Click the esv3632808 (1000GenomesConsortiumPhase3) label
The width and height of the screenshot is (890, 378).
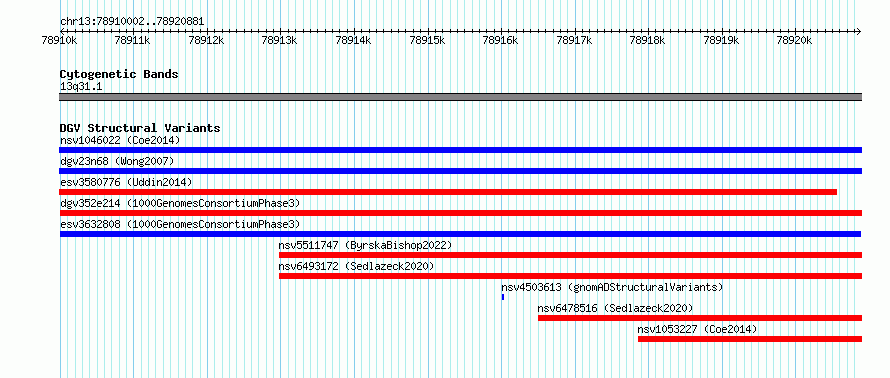[x=180, y=224]
